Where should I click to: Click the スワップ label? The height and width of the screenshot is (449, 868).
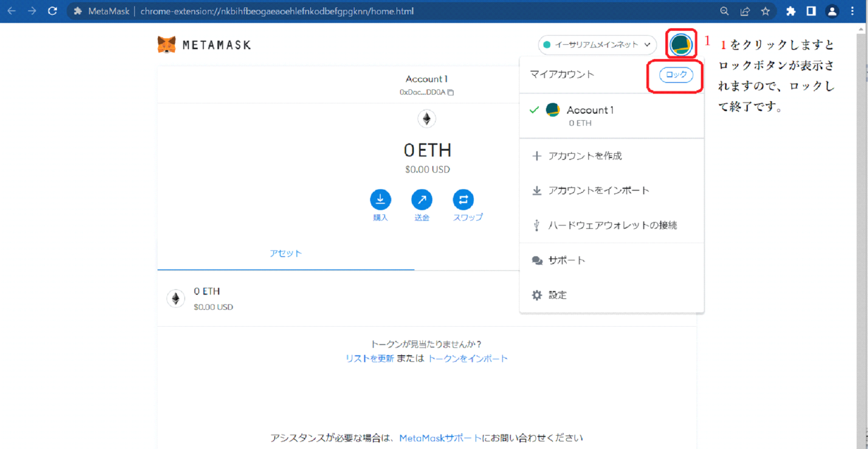(468, 218)
